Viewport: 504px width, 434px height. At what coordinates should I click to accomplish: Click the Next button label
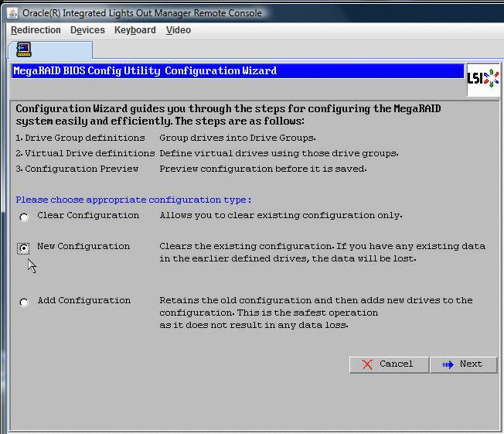[x=472, y=364]
